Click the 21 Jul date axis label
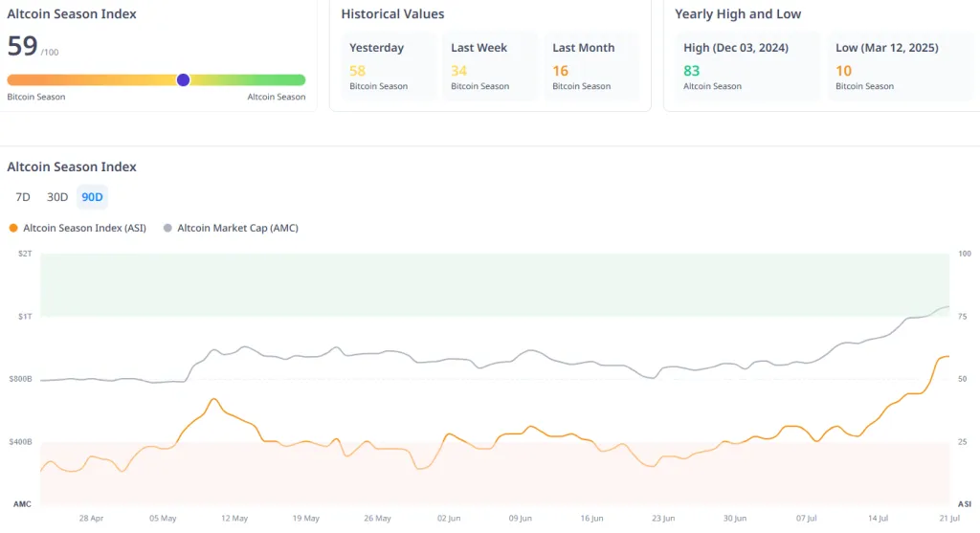 [949, 518]
